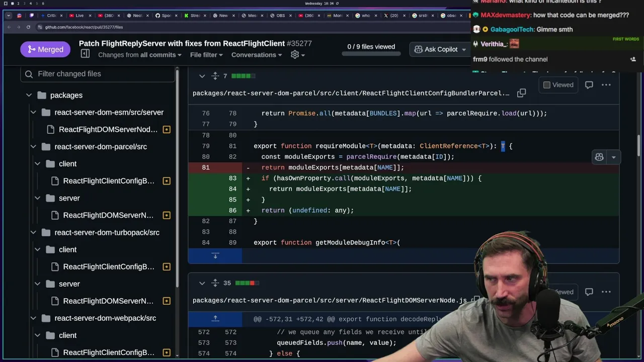Open the Conversations dropdown
The image size is (644, 362).
[x=257, y=55]
